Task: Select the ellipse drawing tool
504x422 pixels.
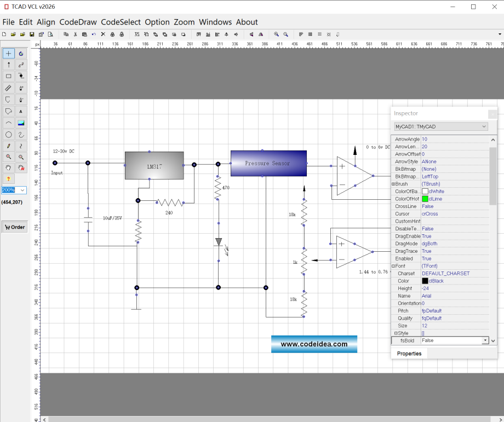Action: [9, 135]
